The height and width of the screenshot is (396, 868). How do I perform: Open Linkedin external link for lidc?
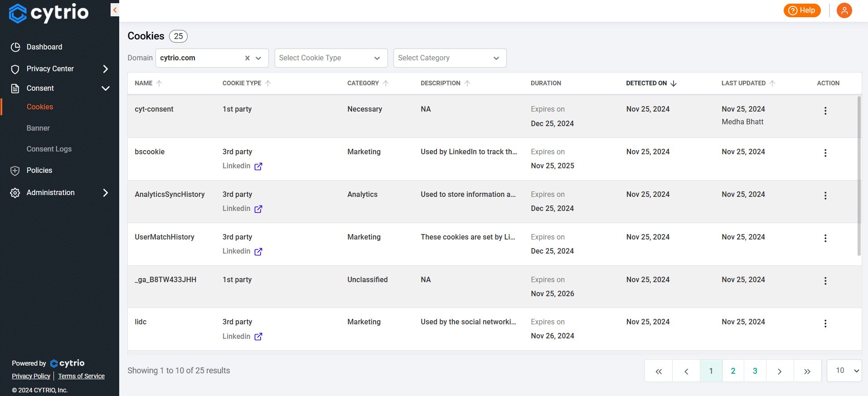258,337
